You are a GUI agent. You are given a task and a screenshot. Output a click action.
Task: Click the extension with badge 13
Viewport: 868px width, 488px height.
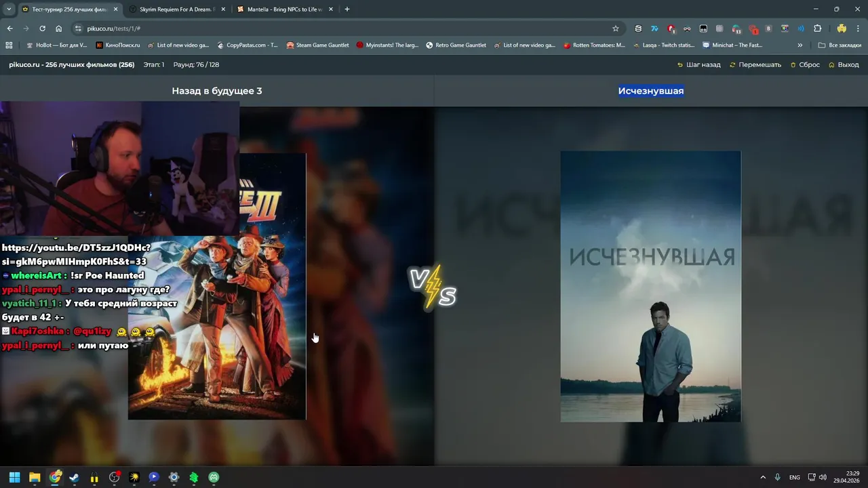[736, 28]
